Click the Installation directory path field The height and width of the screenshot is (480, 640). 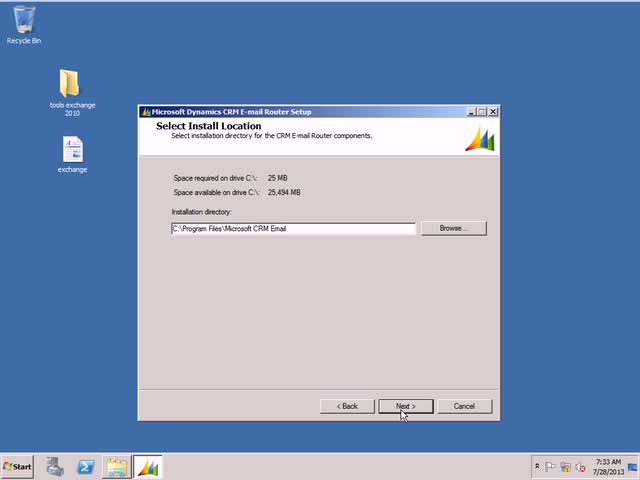(x=293, y=229)
